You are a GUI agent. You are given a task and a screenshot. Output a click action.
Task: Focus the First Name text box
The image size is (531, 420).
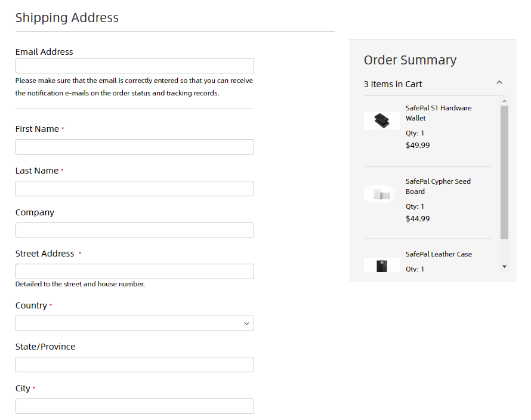[x=134, y=147]
